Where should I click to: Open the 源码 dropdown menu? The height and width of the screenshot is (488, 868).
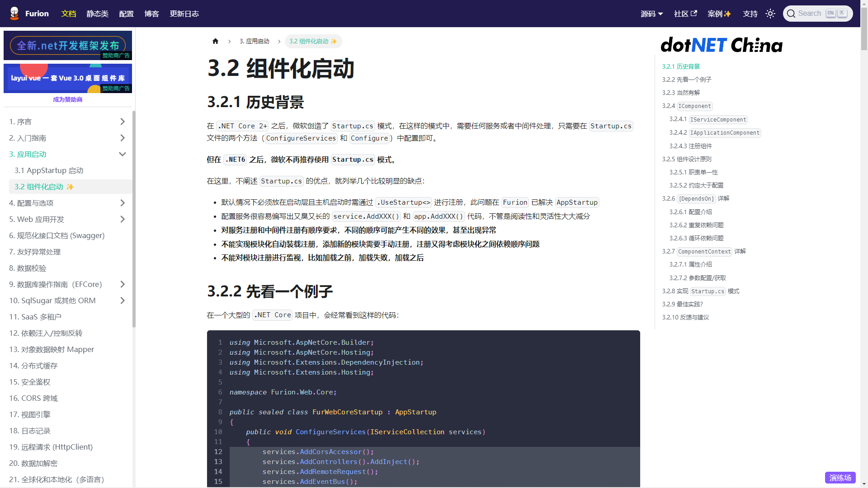coord(651,14)
